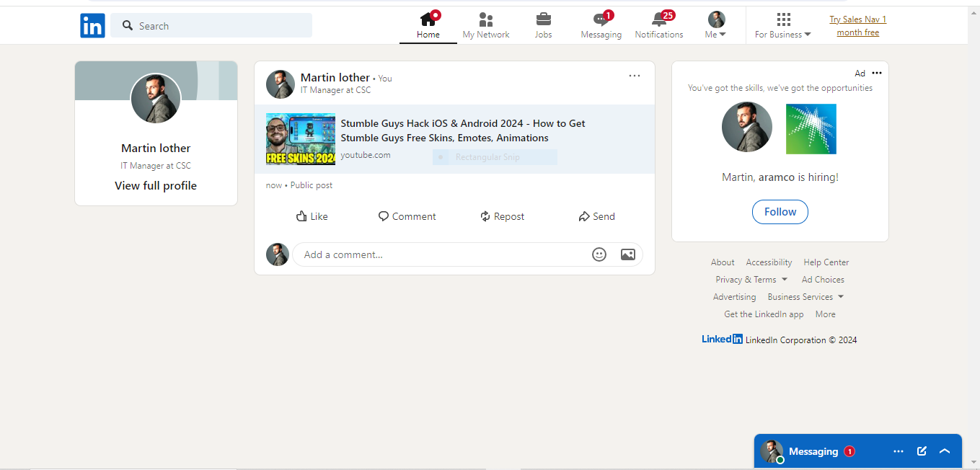Open the Accessibility footer link
980x470 pixels.
pyautogui.click(x=769, y=262)
